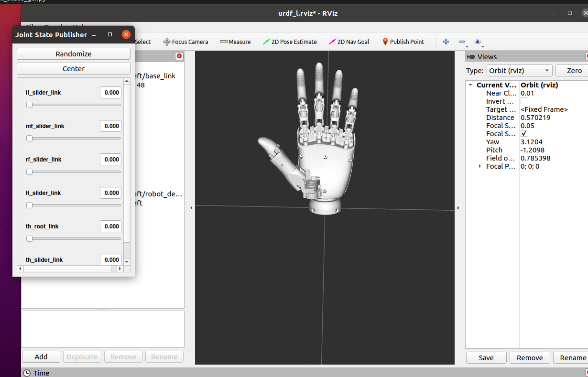
Task: Click the blue plus add-tool icon
Action: point(446,42)
